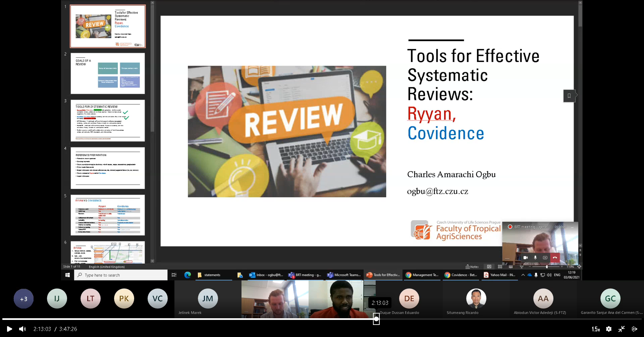Stop sharing screen in Teams mini window
The height and width of the screenshot is (337, 644).
[x=545, y=258]
